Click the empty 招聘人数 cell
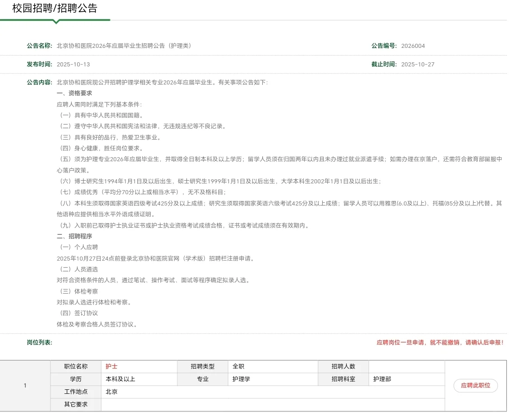 tap(405, 366)
